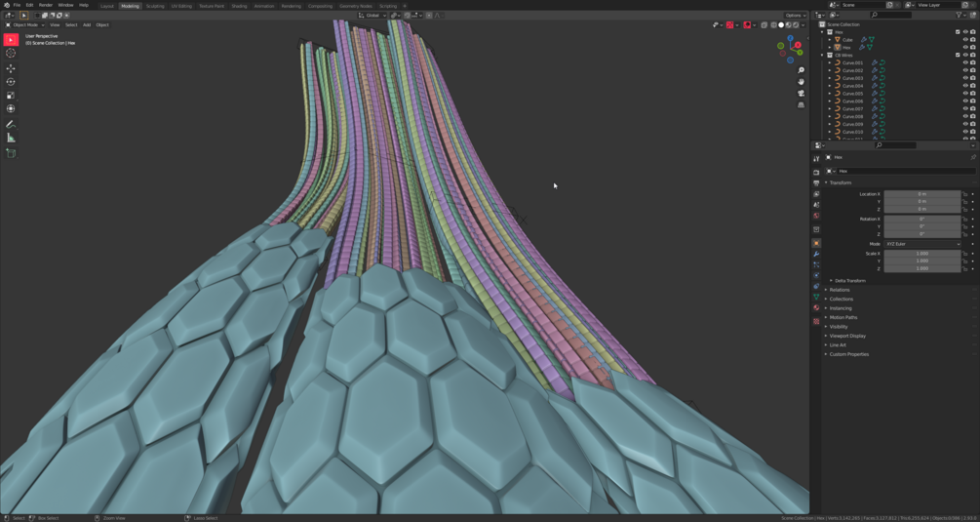This screenshot has width=980, height=522.
Task: Toggle camera view with the camera icon
Action: [x=802, y=93]
